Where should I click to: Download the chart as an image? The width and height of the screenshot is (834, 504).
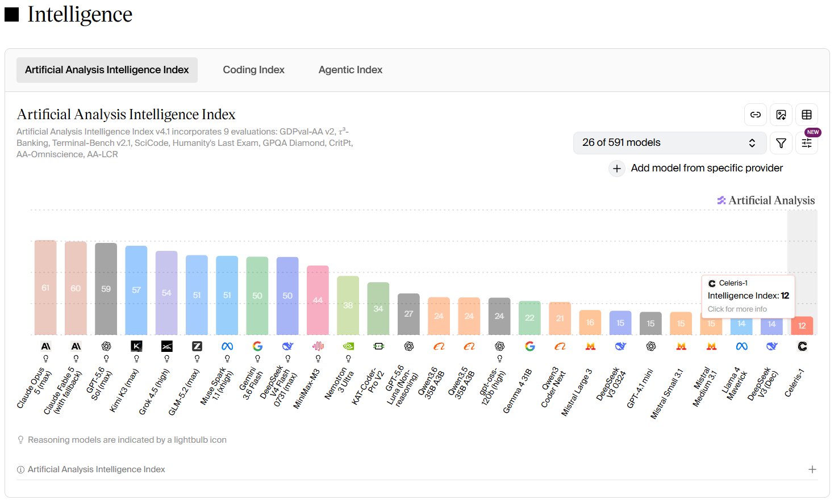(781, 115)
